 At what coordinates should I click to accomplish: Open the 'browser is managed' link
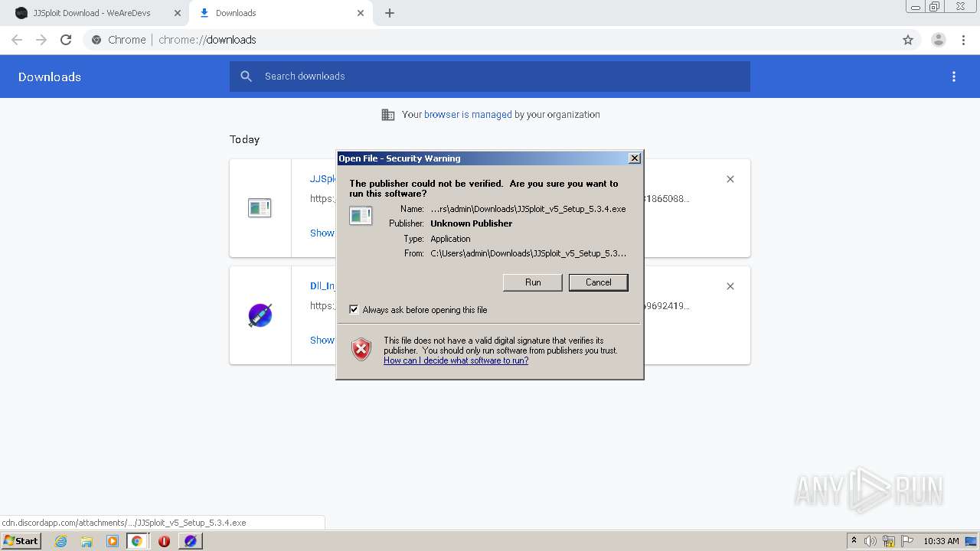pyautogui.click(x=468, y=115)
